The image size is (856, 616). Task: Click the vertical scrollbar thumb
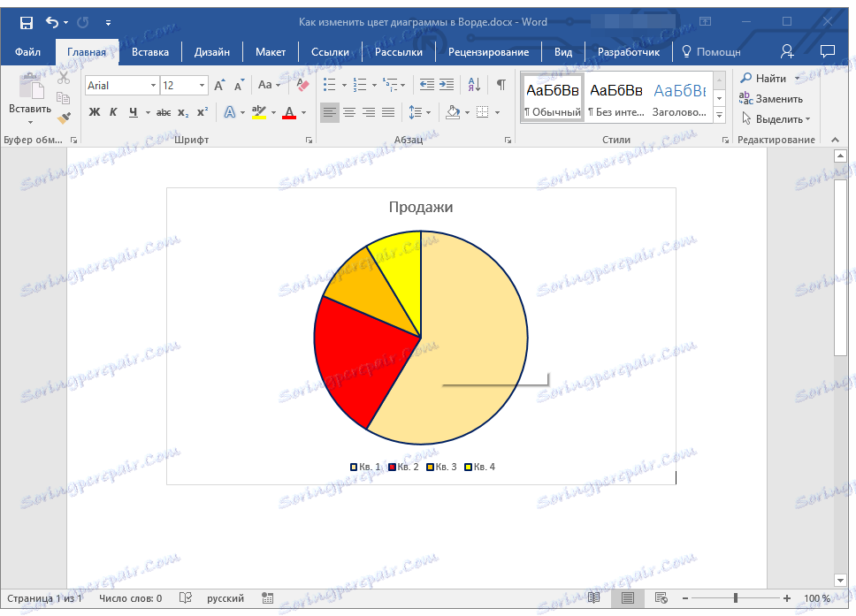840,268
